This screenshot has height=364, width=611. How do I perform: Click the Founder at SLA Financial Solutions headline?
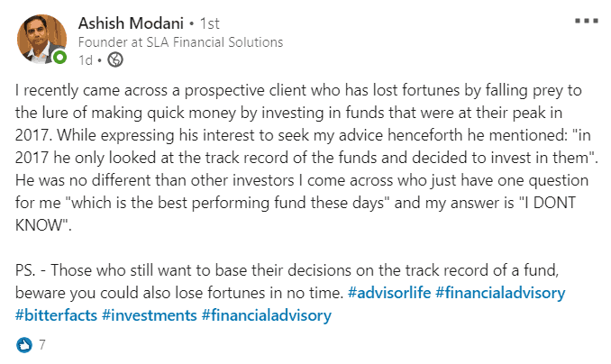click(x=180, y=42)
